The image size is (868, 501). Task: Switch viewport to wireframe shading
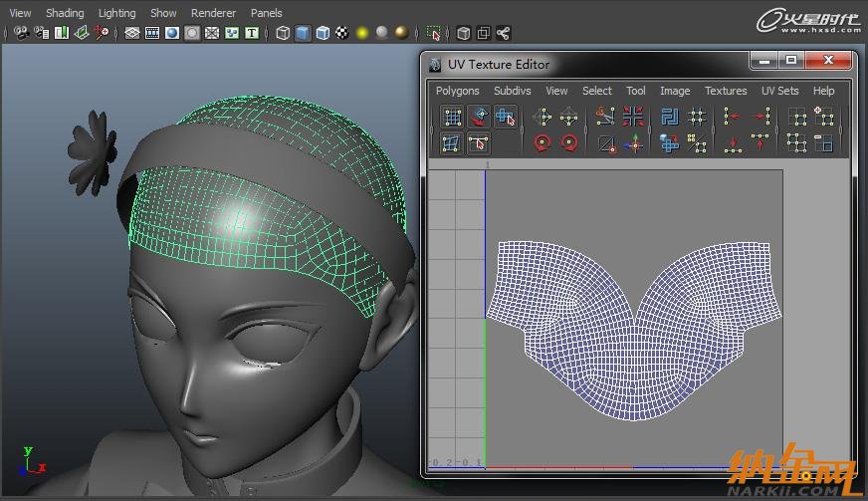click(283, 33)
